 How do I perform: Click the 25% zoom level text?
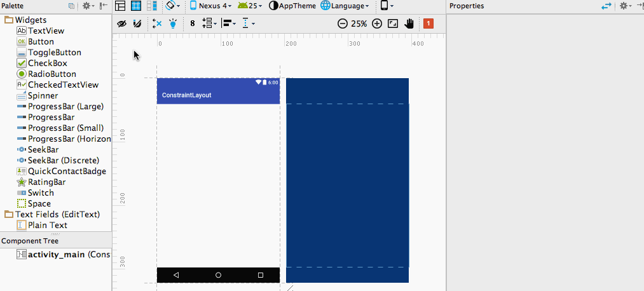[x=359, y=24]
